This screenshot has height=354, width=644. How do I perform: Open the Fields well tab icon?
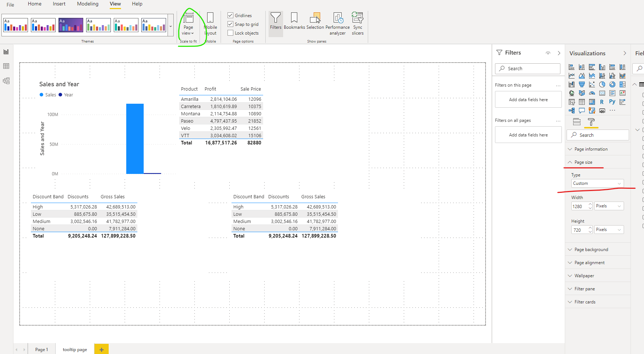(x=577, y=122)
